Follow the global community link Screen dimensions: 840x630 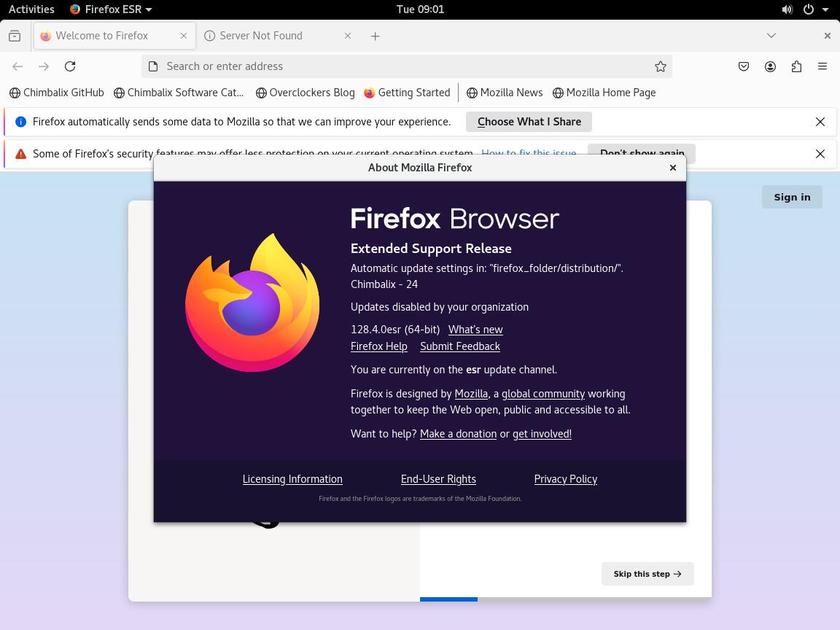coord(542,394)
